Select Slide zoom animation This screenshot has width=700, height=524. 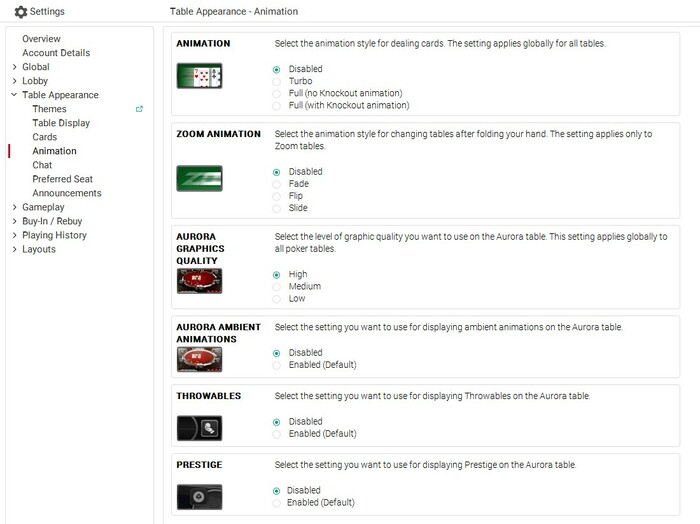coord(277,208)
